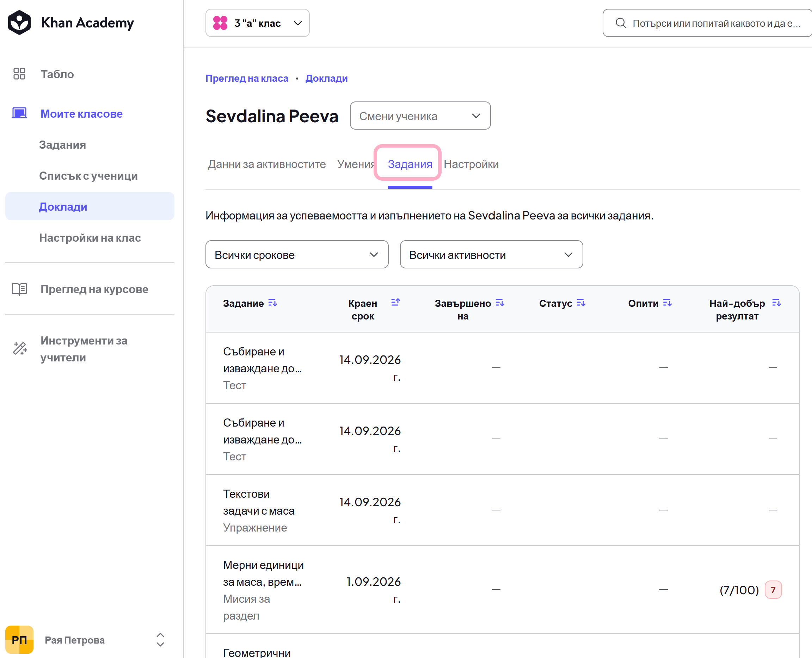Click the Опити column header
Image resolution: width=812 pixels, height=658 pixels.
643,303
